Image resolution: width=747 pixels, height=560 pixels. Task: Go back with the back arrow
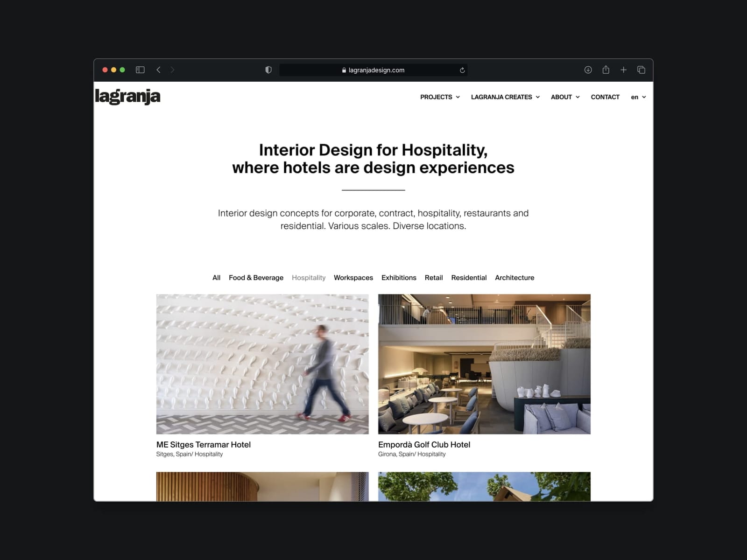click(x=158, y=70)
